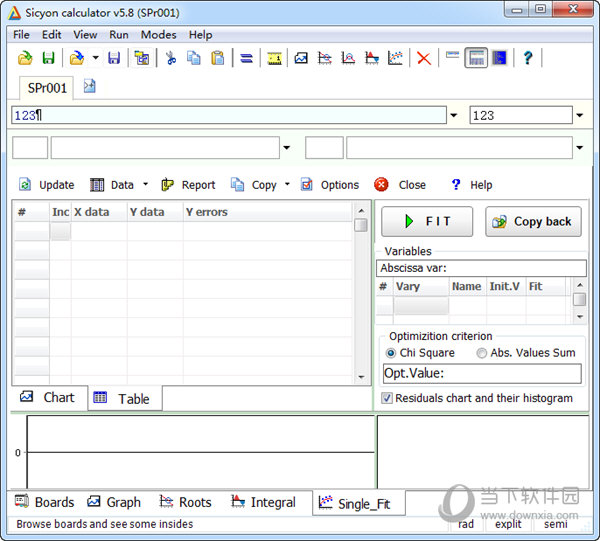Click the blue floppy disk save icon
Viewport: 600px width, 541px height.
114,58
